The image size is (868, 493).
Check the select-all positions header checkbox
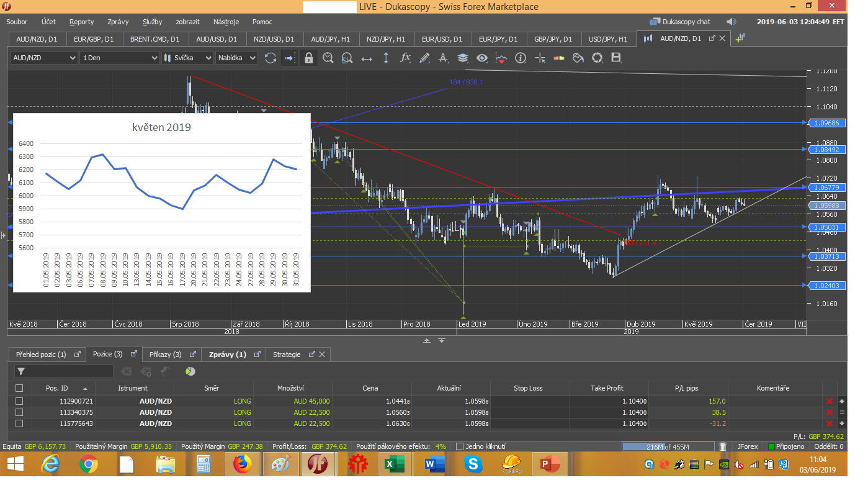19,388
